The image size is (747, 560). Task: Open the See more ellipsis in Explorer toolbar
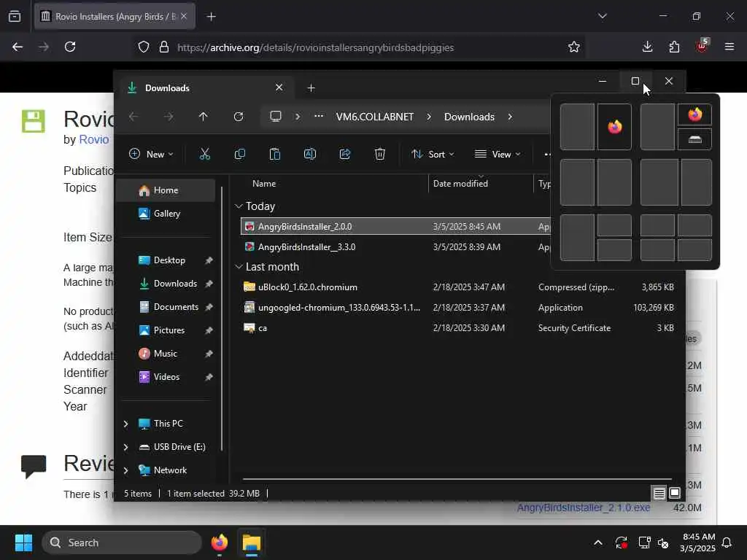[x=547, y=154]
